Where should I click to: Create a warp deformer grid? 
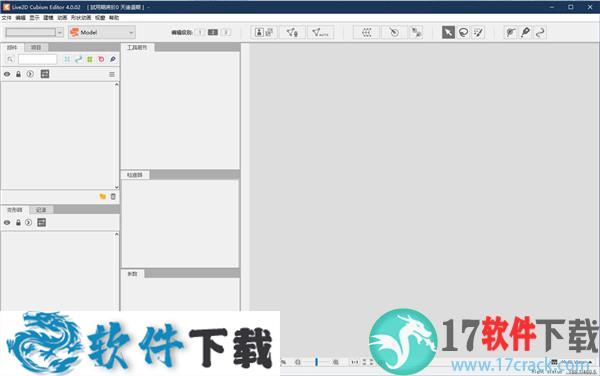tap(367, 33)
